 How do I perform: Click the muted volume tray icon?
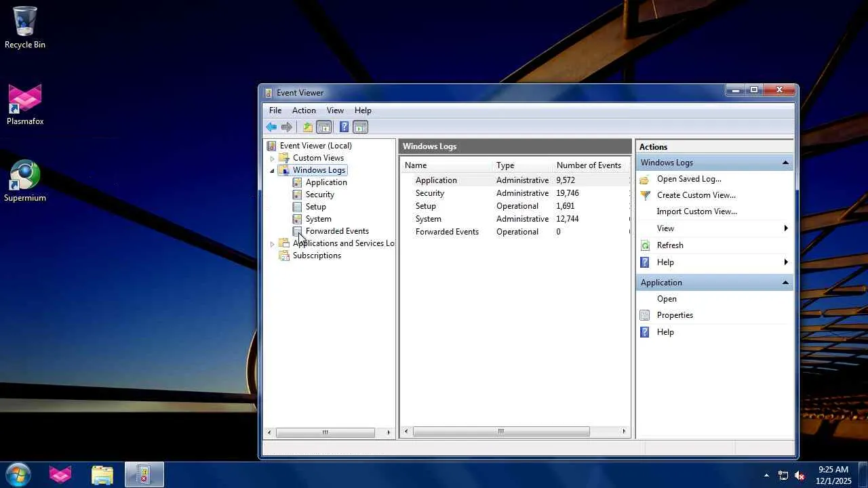(800, 475)
